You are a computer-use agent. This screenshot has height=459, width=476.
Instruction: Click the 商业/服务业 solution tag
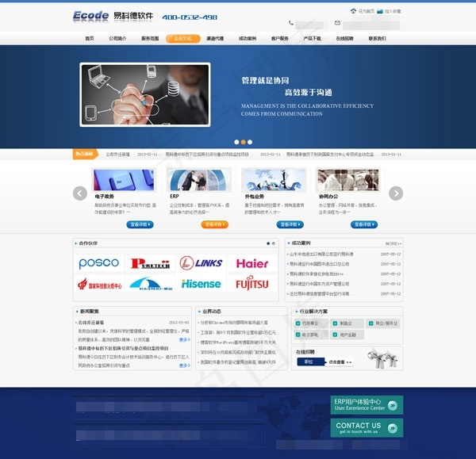pos(383,323)
